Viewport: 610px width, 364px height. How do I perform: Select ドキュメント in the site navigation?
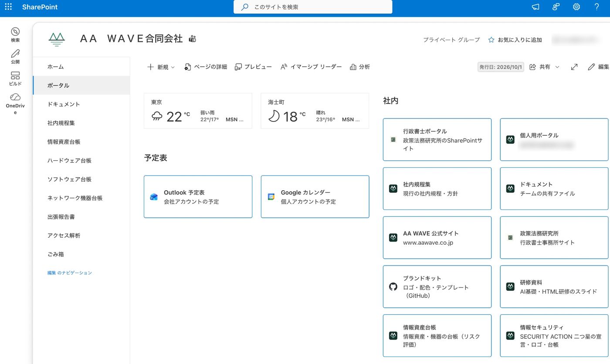81,104
